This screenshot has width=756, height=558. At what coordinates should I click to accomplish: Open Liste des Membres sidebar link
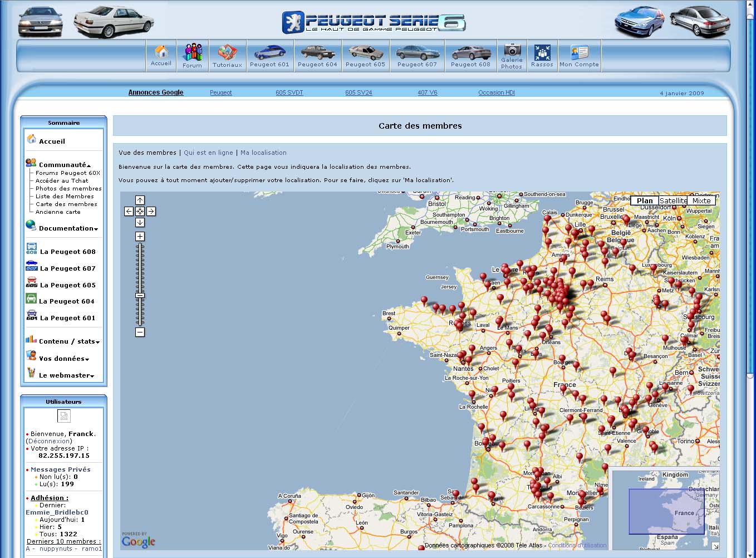65,197
